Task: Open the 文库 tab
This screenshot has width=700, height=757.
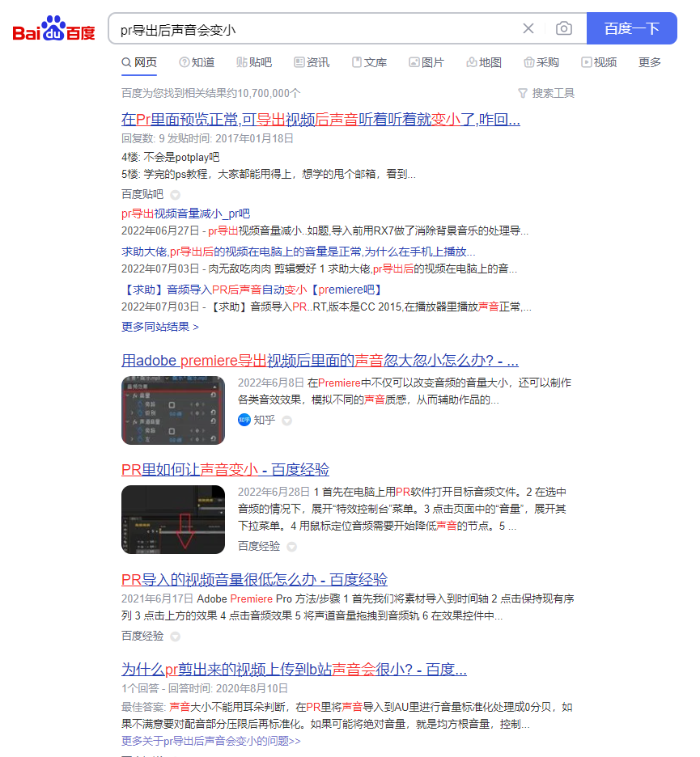Action: 369,62
